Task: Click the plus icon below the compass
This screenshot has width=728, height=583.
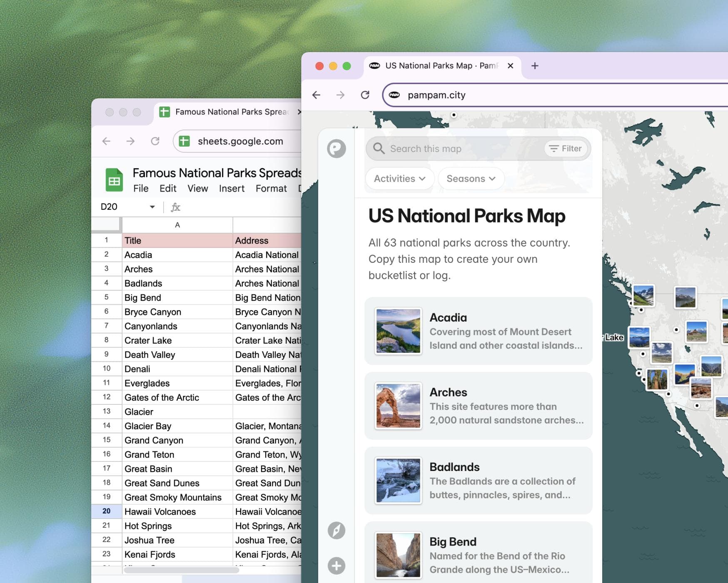Action: [337, 566]
